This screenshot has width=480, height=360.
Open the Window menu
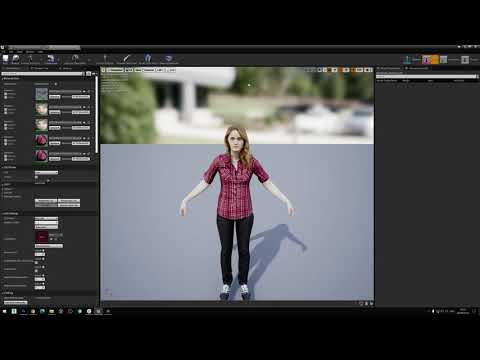pos(30,52)
